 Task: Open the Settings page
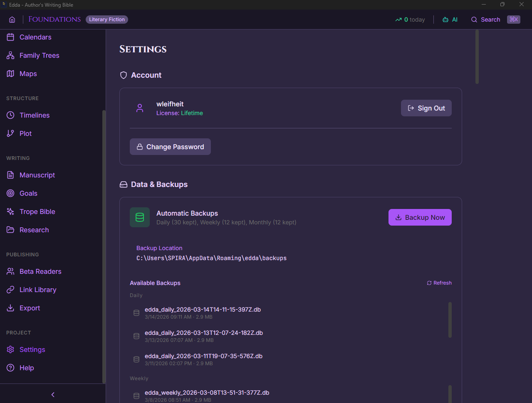[32, 349]
